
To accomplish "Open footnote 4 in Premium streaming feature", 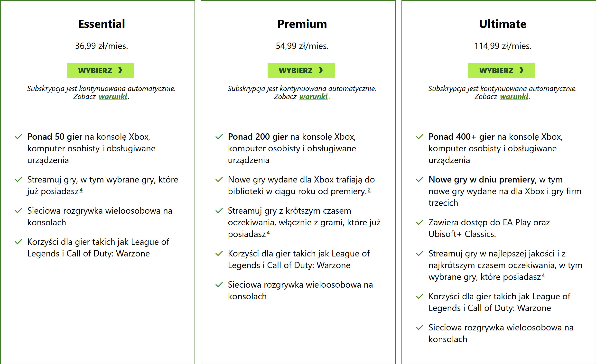I will pos(268,233).
